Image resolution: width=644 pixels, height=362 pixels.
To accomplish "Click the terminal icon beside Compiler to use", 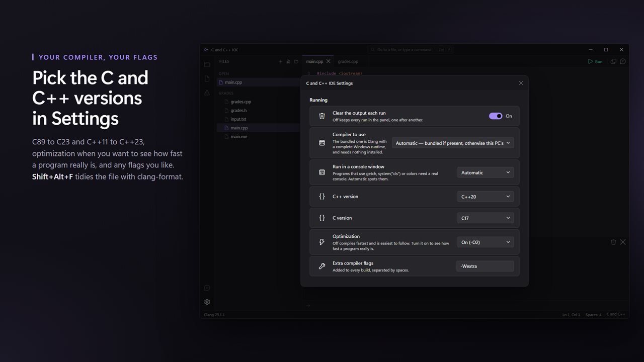I will pos(322,143).
